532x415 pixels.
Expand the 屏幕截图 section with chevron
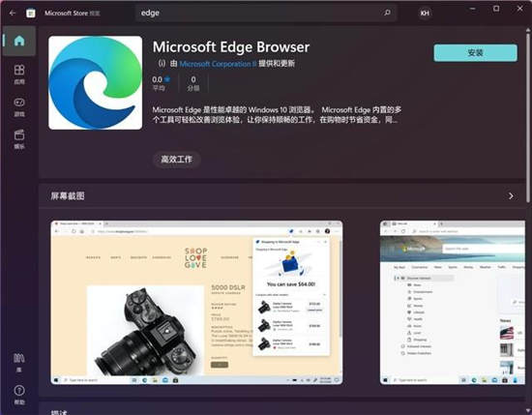pos(511,195)
